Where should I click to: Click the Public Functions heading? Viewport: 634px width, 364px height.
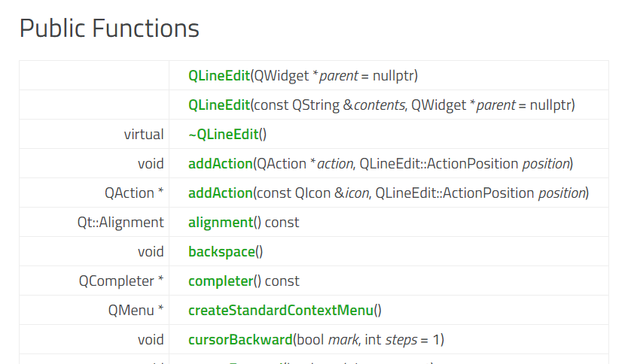(109, 29)
